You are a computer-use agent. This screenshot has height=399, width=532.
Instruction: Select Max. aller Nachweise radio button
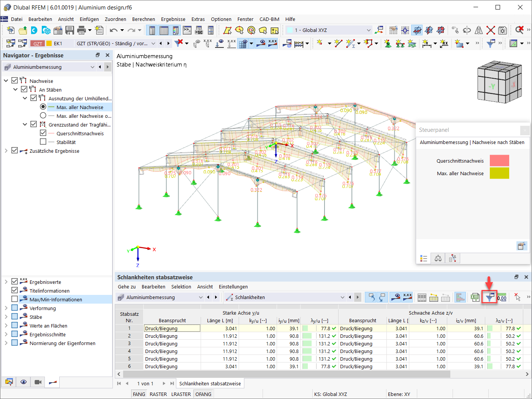click(43, 107)
